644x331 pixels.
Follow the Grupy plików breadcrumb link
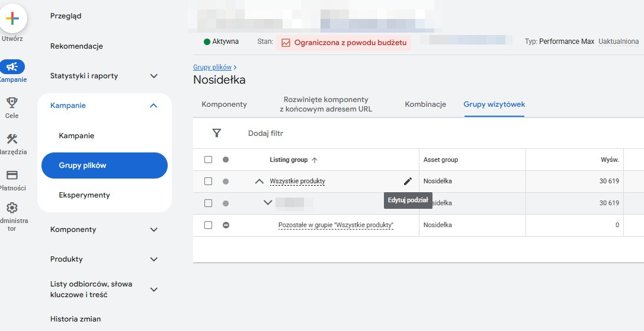click(212, 68)
